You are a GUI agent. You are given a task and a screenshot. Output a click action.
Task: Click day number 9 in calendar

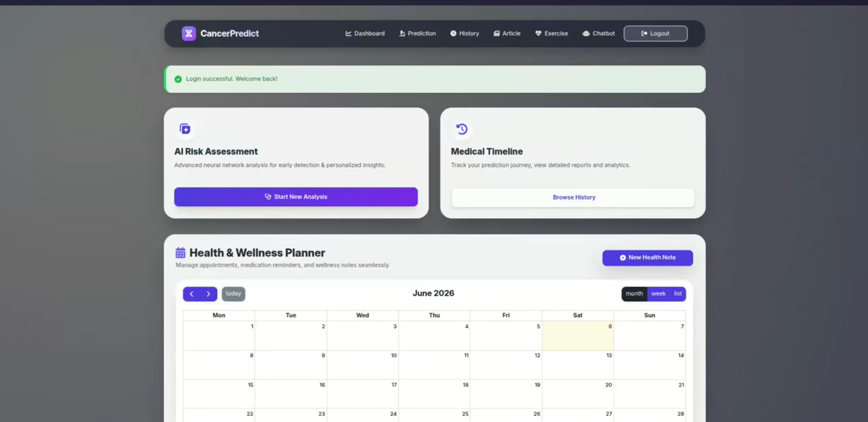point(323,355)
